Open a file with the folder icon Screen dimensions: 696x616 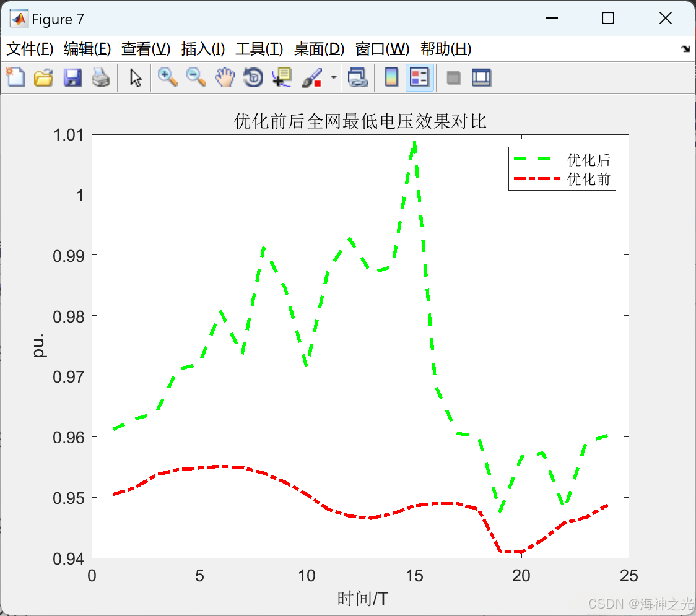(43, 77)
